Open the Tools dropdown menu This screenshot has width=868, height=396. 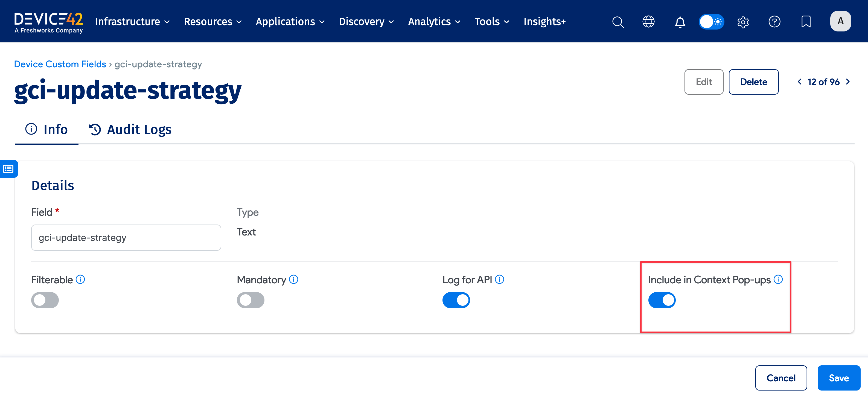click(x=492, y=22)
